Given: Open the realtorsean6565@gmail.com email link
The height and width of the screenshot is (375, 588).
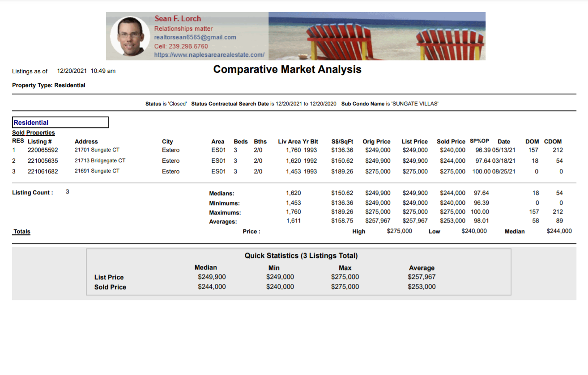Looking at the screenshot, I should tap(195, 37).
